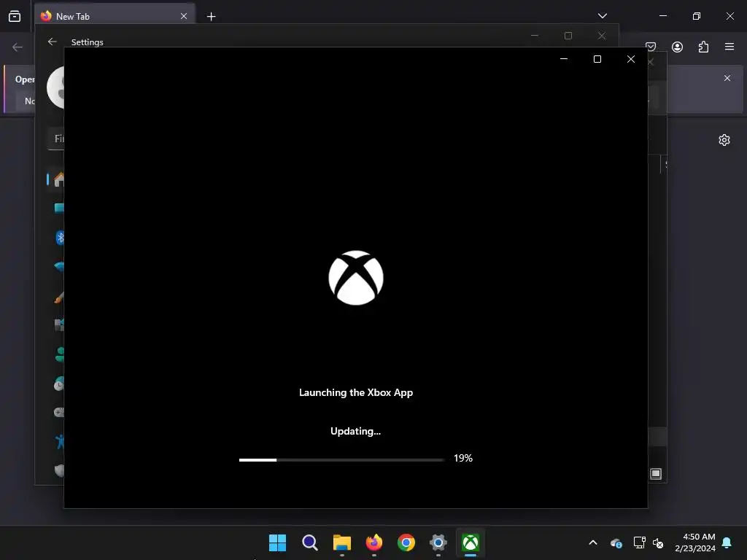Click the update progress bar
Viewport: 747px width, 560px height.
pyautogui.click(x=341, y=460)
